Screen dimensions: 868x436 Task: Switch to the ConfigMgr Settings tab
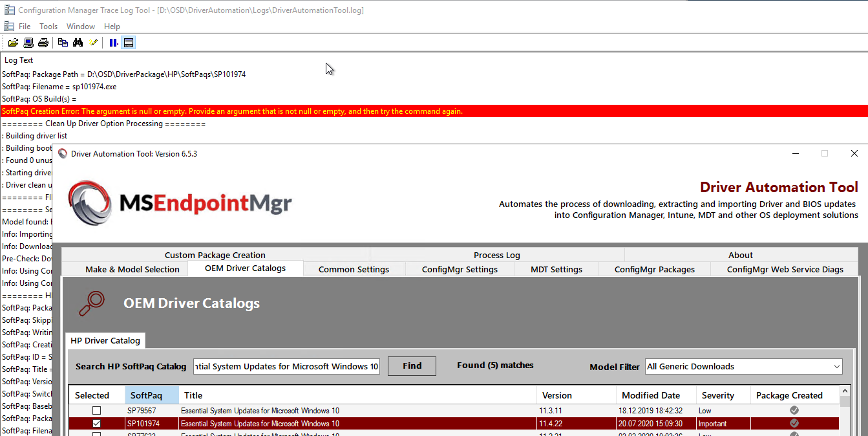(x=460, y=268)
